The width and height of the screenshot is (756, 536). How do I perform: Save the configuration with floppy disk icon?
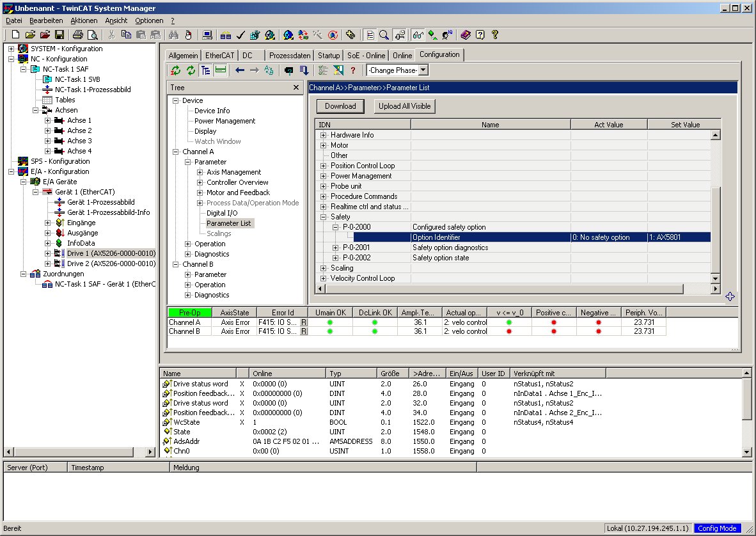tap(59, 35)
